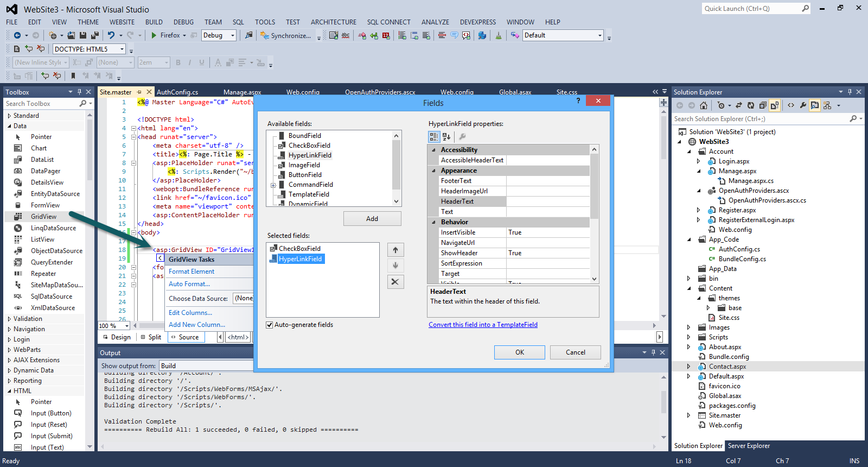Toggle the Auto-generate fields checkbox
The height and width of the screenshot is (467, 868).
pos(270,325)
